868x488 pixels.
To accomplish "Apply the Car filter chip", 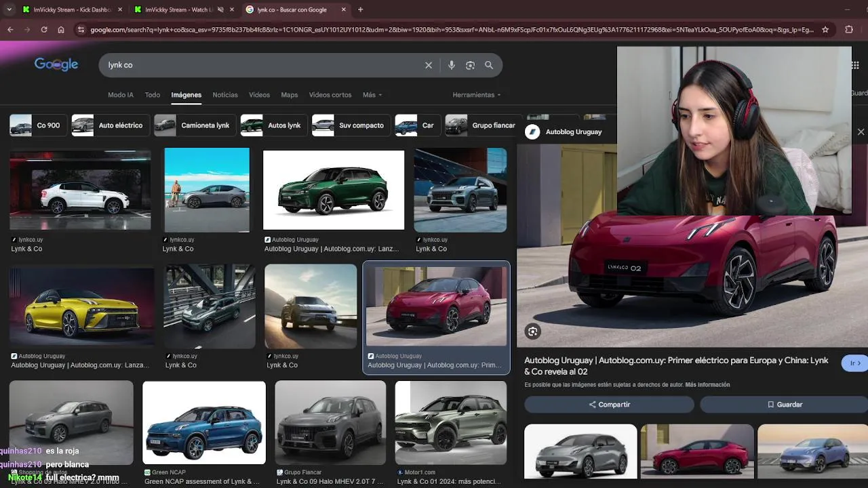I will tap(417, 125).
